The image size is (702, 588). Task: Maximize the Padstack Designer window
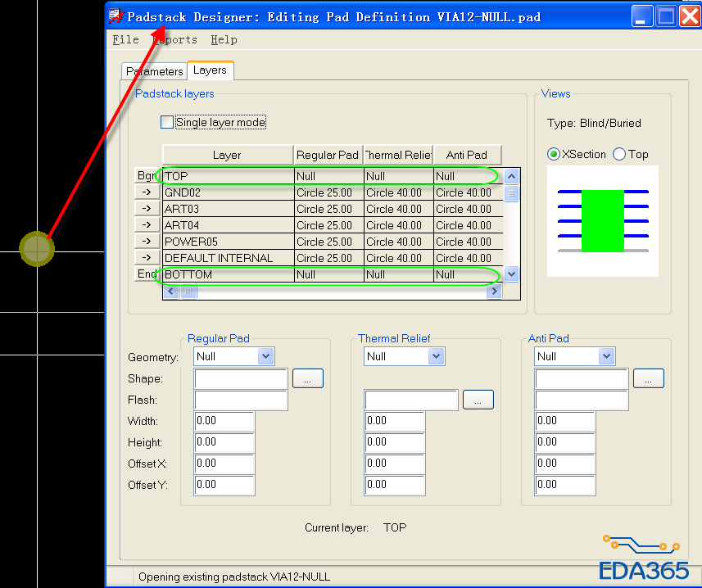tap(666, 16)
